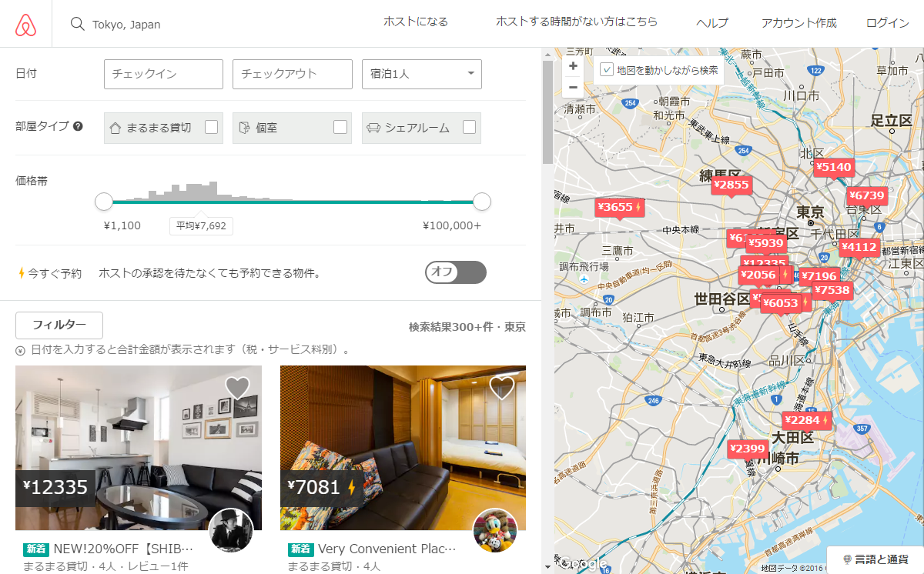Image resolution: width=924 pixels, height=574 pixels.
Task: Click the Airbnb logo
Action: (x=25, y=24)
